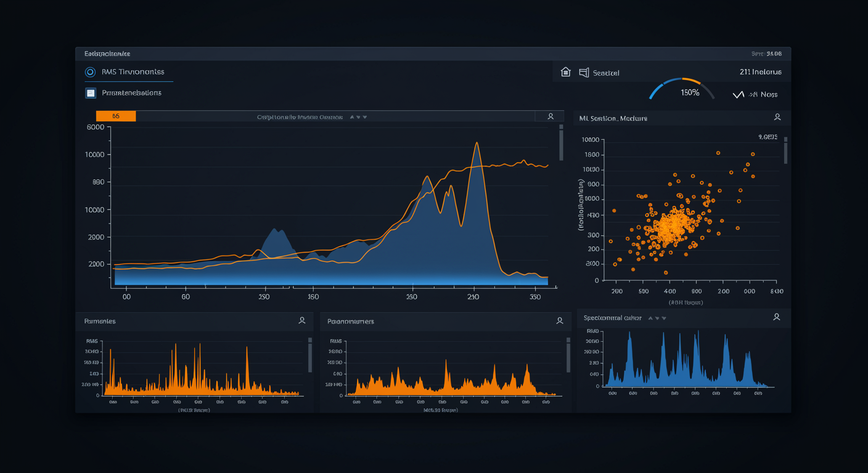The width and height of the screenshot is (868, 473).
Task: Click the Ramentes panel title
Action: [x=100, y=321]
